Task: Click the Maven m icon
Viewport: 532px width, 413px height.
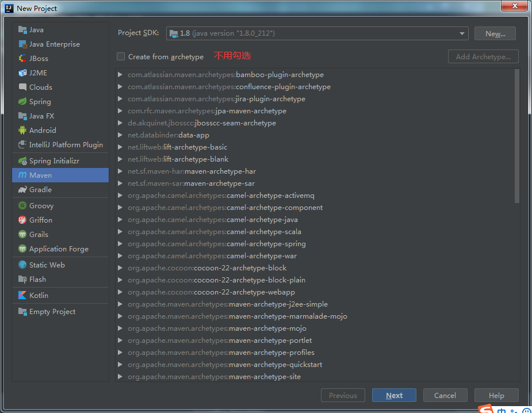Action: [x=22, y=175]
